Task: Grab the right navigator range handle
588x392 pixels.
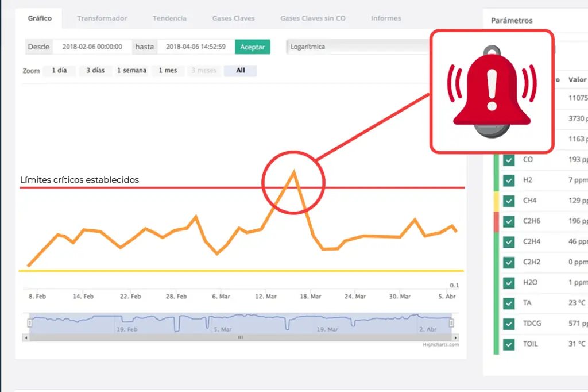Action: click(451, 323)
